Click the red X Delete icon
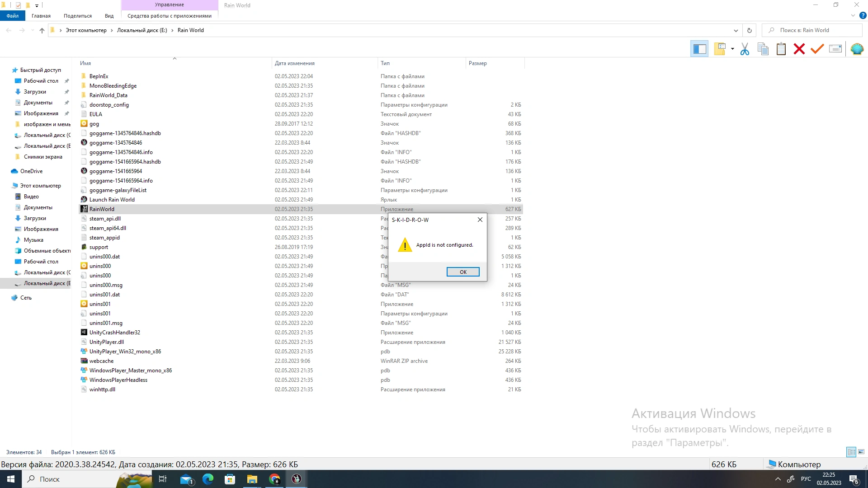This screenshot has width=868, height=488. pyautogui.click(x=799, y=49)
